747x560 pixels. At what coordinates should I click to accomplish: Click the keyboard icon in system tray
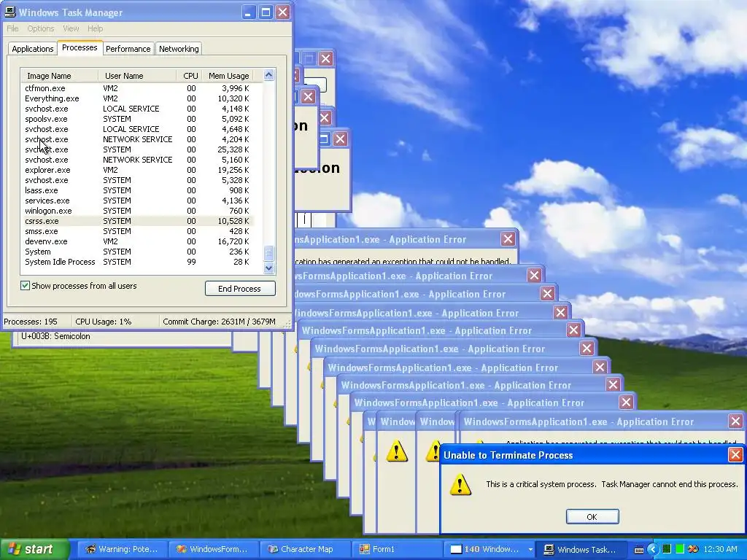pos(639,550)
